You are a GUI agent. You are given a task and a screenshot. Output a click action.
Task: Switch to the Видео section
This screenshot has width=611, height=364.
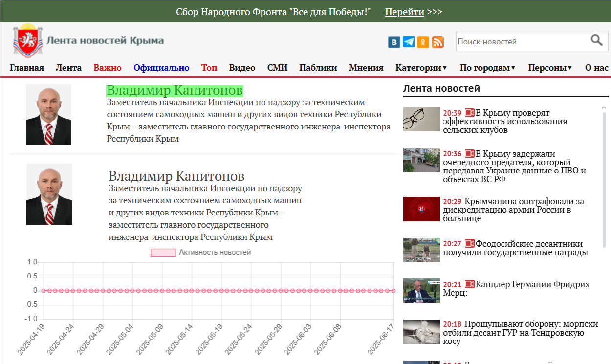(x=242, y=68)
